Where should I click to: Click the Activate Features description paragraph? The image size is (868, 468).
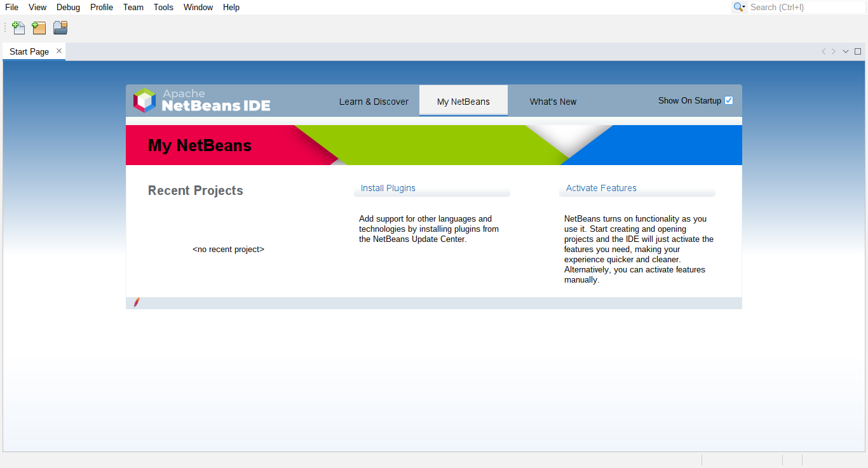[639, 250]
